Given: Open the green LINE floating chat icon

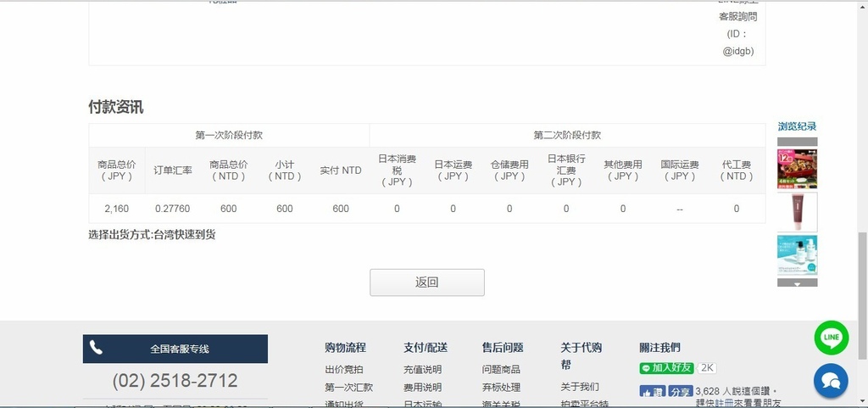Looking at the screenshot, I should [x=831, y=338].
